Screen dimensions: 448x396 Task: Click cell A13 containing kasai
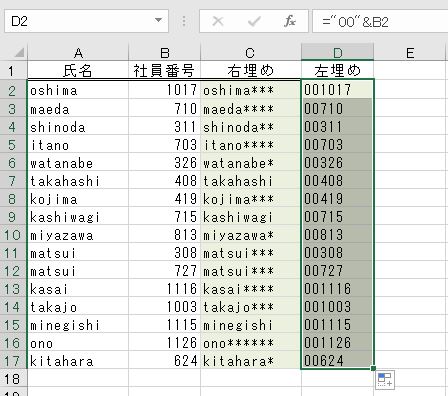coord(78,289)
